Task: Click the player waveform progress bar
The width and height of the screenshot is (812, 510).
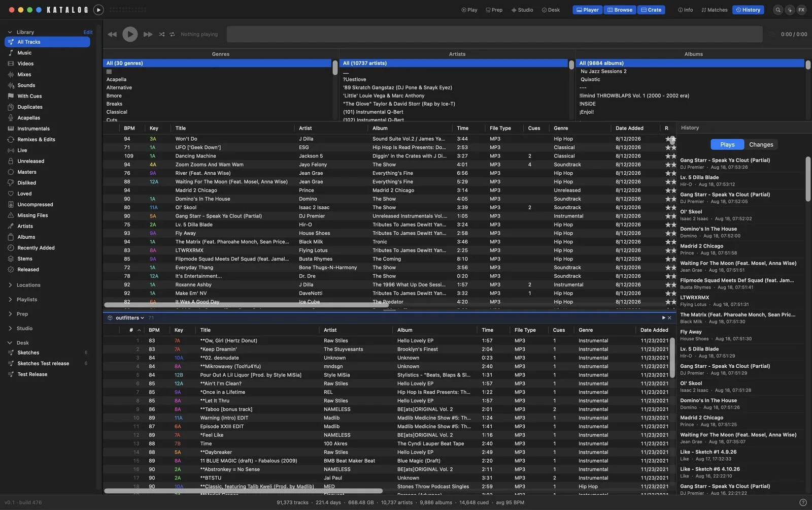Action: click(494, 34)
